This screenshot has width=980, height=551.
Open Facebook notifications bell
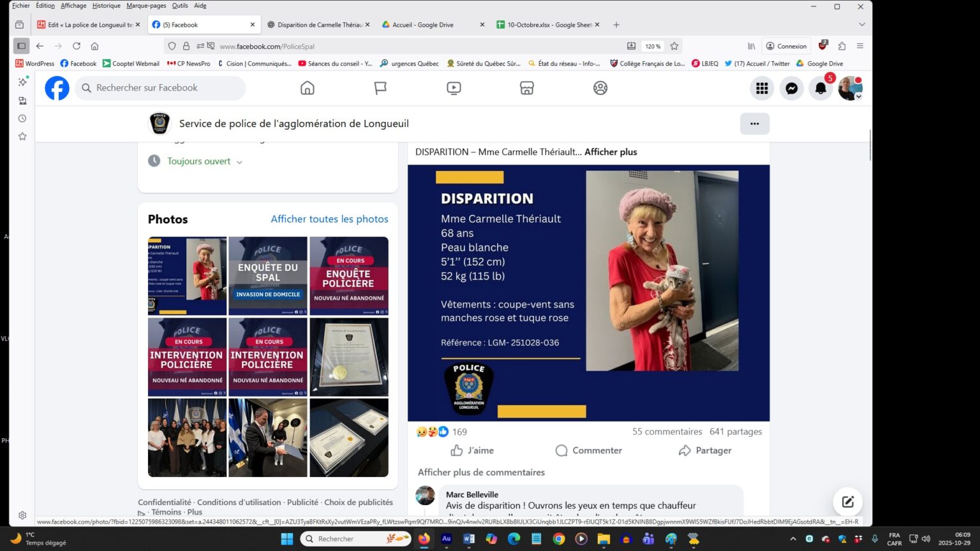point(820,89)
